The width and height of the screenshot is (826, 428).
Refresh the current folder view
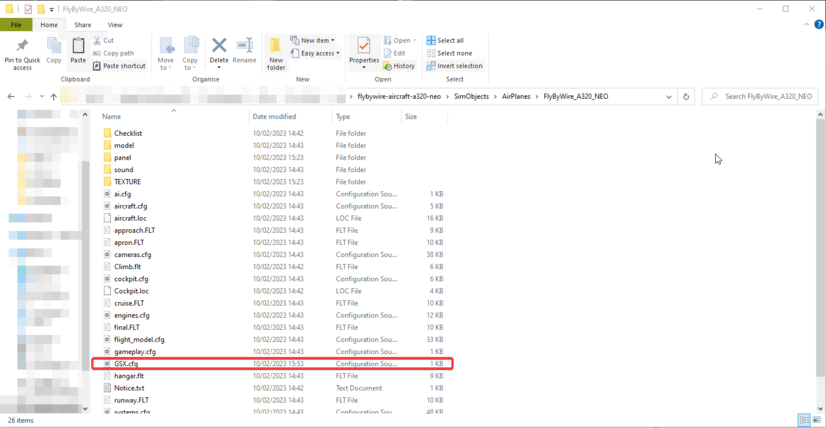coord(686,97)
